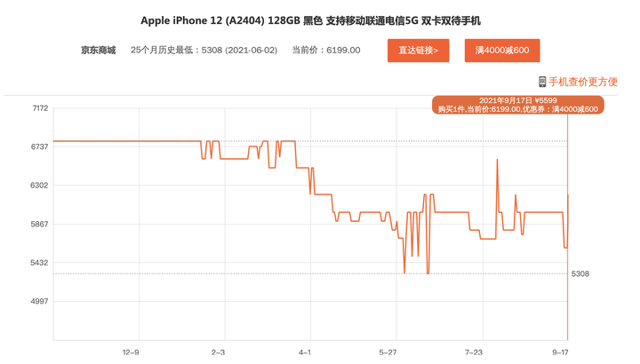
Task: Click the 5867 y-axis price label
Action: [x=40, y=225]
